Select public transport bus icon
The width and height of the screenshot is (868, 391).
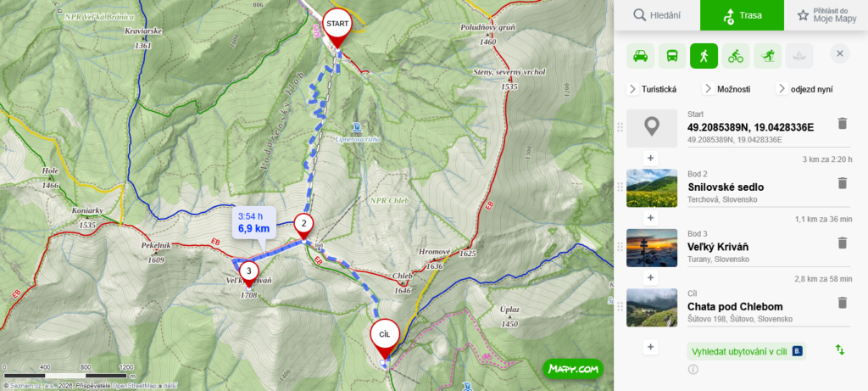[x=672, y=56]
